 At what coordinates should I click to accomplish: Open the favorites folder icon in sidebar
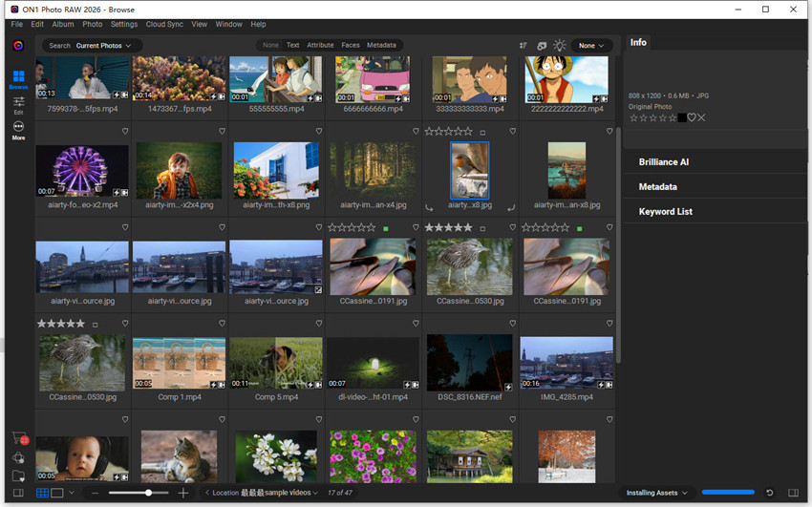click(18, 475)
